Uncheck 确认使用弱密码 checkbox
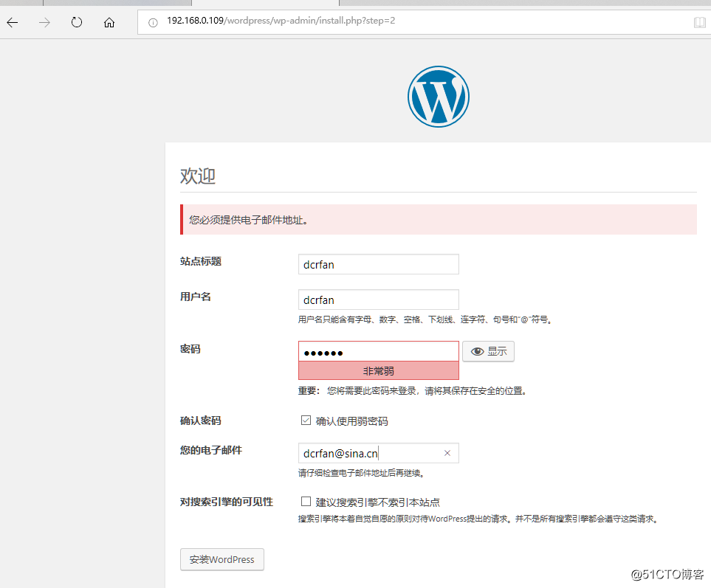 (x=306, y=421)
